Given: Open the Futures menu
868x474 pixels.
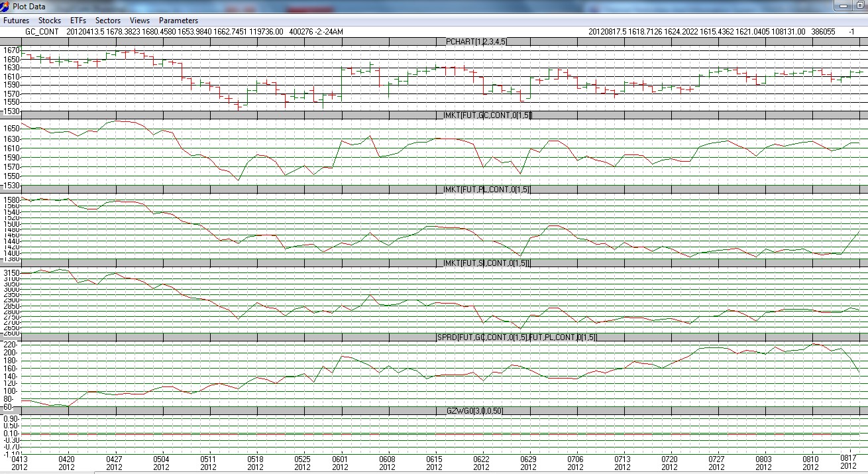Looking at the screenshot, I should pyautogui.click(x=16, y=21).
